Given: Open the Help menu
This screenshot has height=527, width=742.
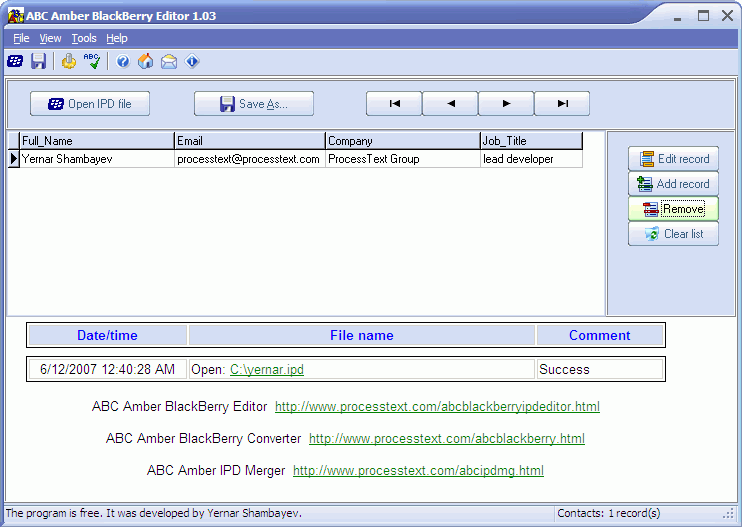Looking at the screenshot, I should pos(116,38).
